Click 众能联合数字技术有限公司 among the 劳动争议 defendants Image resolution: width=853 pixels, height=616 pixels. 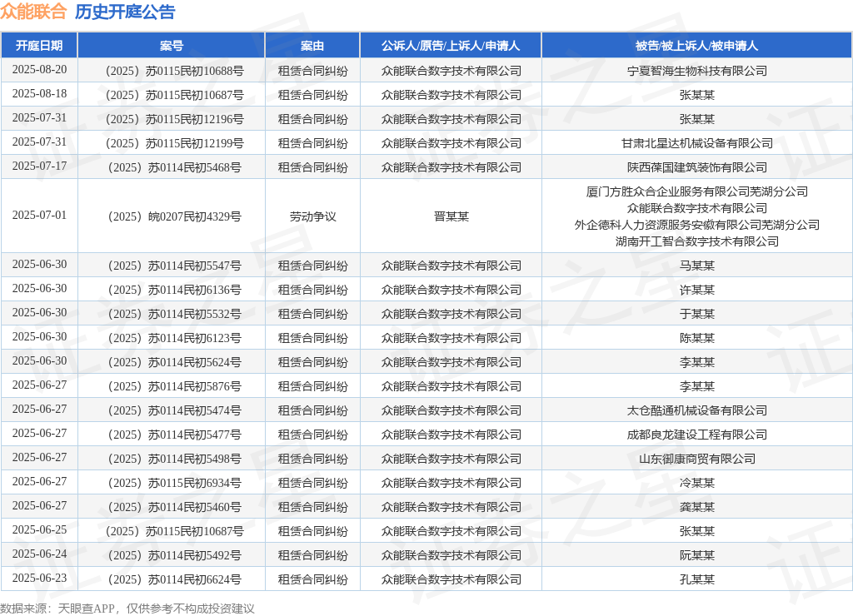(x=697, y=208)
